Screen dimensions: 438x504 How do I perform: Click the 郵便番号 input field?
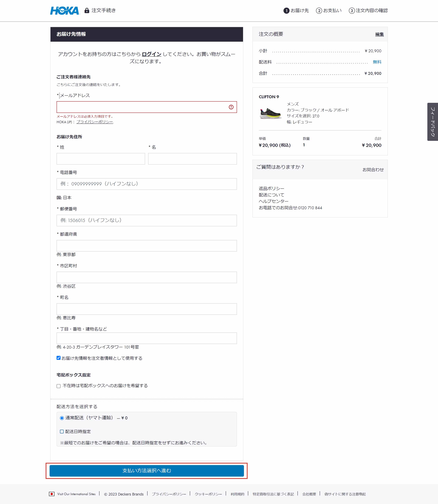pos(147,221)
